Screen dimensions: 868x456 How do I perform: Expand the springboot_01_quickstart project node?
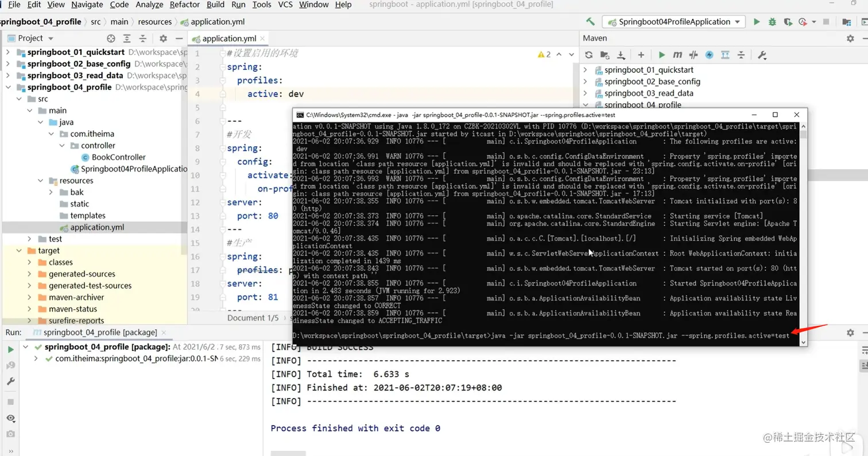[586, 69]
